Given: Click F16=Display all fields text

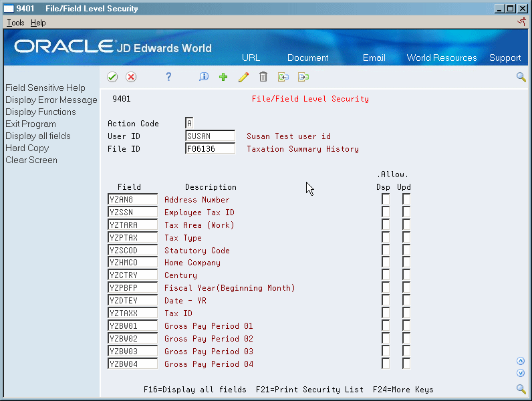Looking at the screenshot, I should coord(195,390).
